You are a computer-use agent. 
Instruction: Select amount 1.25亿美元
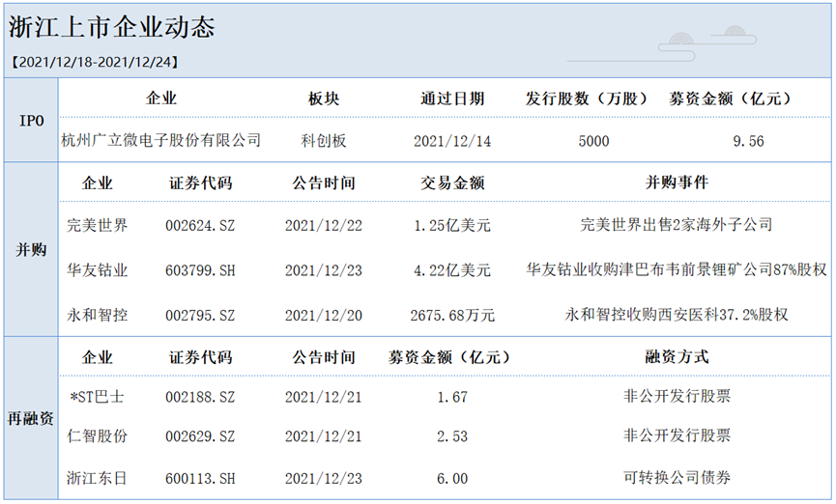[452, 226]
